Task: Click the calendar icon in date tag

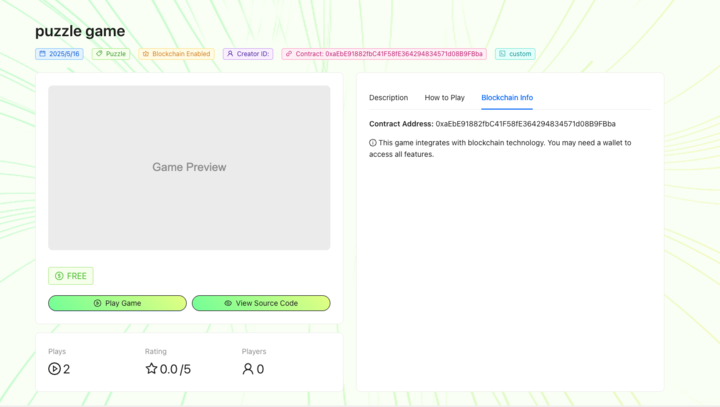Action: click(42, 54)
